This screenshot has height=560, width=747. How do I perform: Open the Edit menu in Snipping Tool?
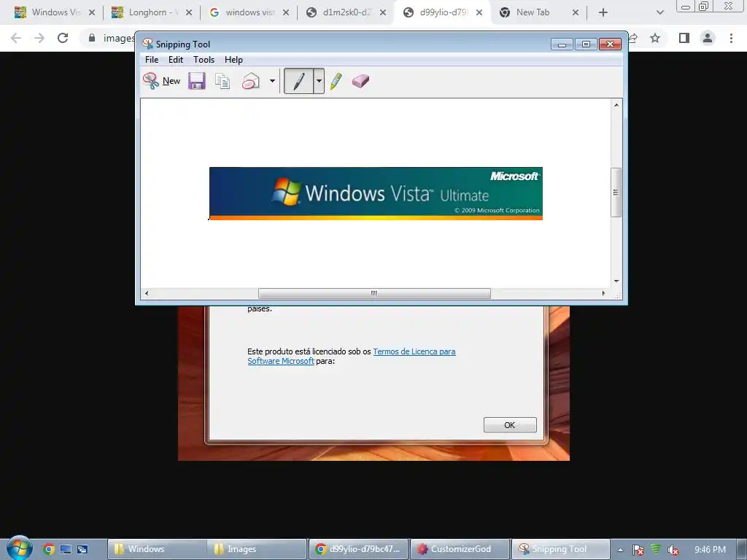coord(175,60)
